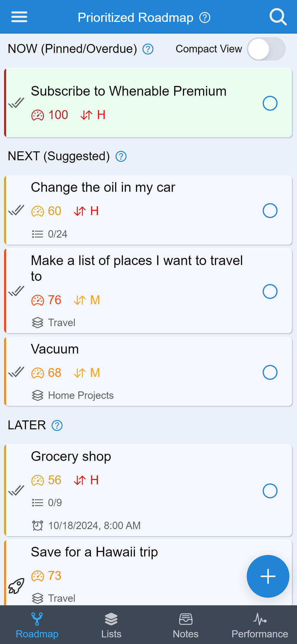Mark Subscribe to Whenable Premium complete
297x644 pixels.
click(x=270, y=103)
